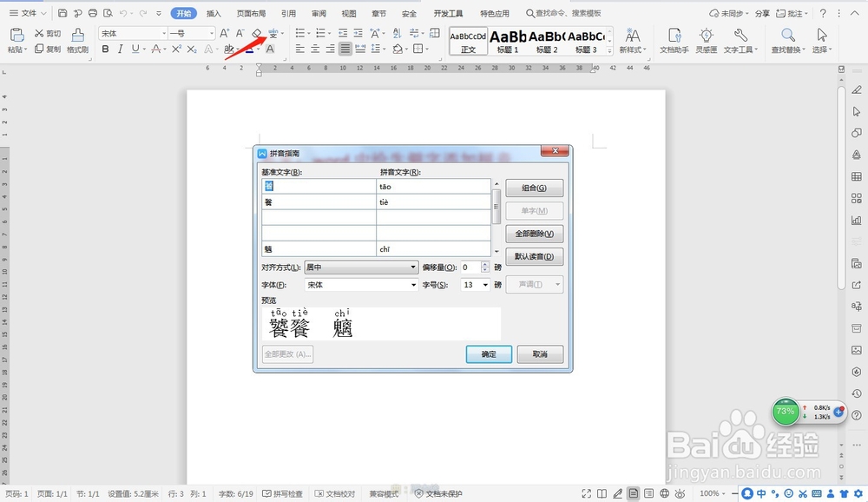Image resolution: width=868 pixels, height=502 pixels.
Task: Confirm with OK (确定) button
Action: click(489, 354)
